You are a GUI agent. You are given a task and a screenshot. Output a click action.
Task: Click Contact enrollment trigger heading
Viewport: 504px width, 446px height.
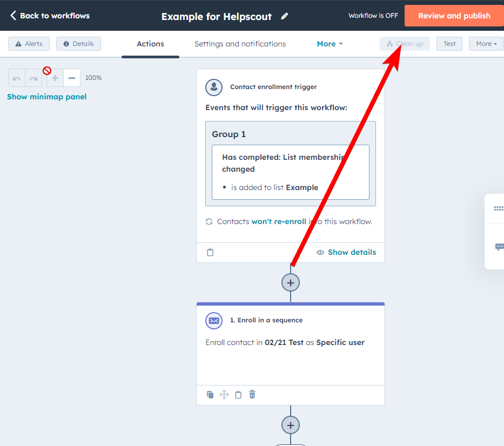[x=273, y=87]
